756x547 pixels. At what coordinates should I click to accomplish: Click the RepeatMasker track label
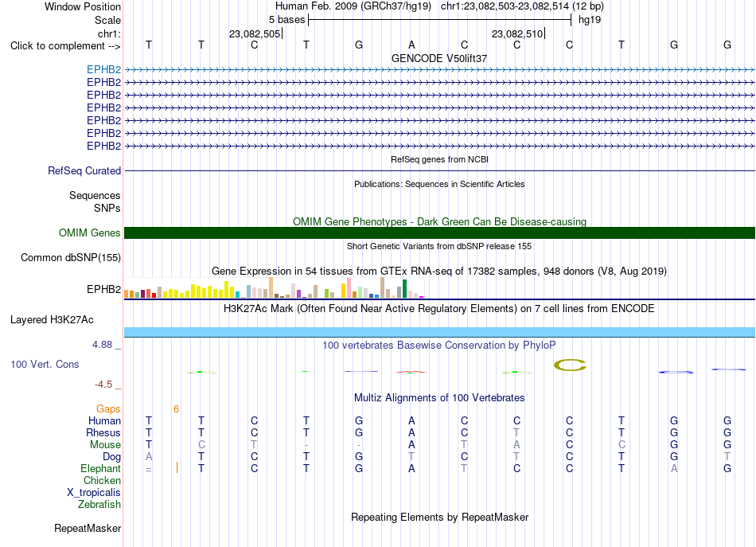88,529
